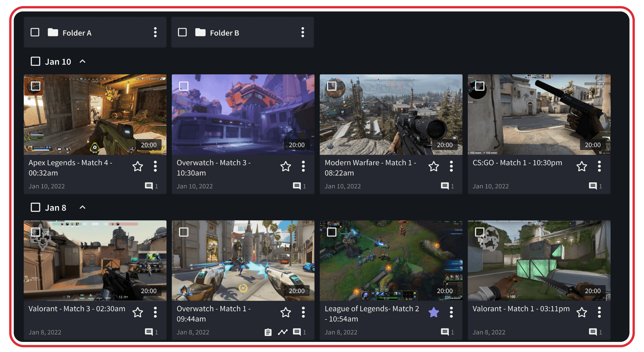
Task: Select the League of Legends thumbnail checkbox
Action: [332, 232]
